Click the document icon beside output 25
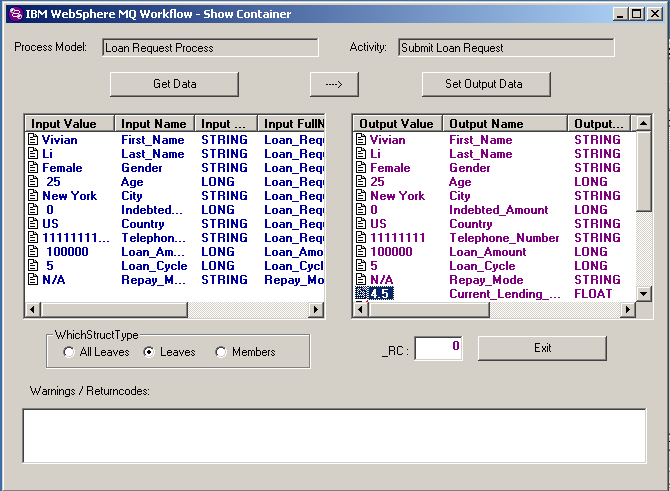Screen dimensions: 670x491 coord(361,182)
